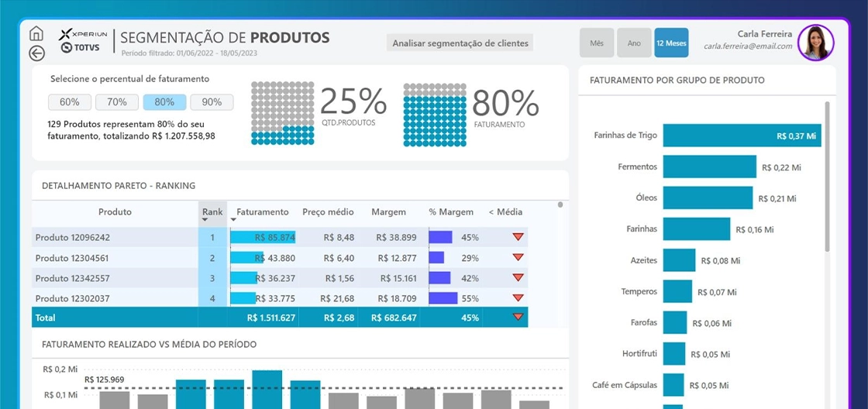The image size is (868, 409).
Task: Click the Produto column header
Action: point(115,212)
